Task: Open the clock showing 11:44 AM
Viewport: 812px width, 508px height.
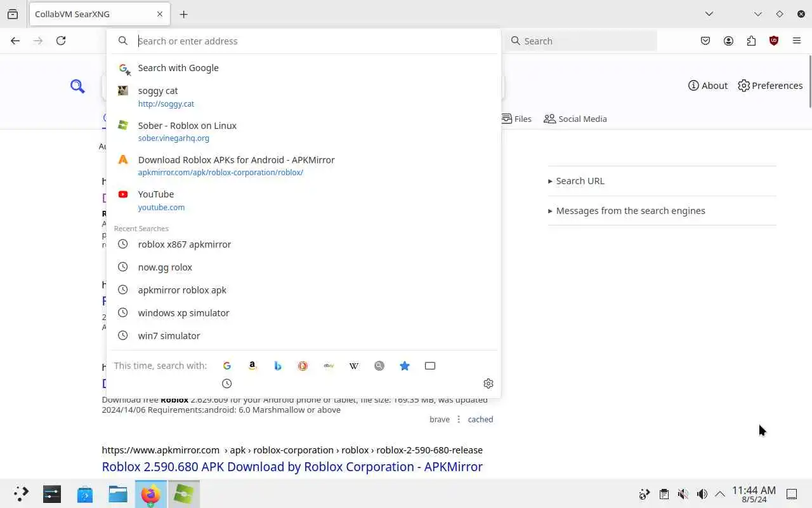Action: (754, 494)
